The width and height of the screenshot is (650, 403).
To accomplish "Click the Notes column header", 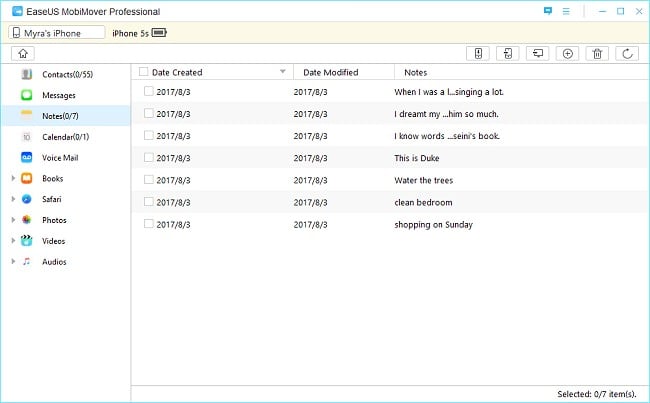I will [415, 72].
